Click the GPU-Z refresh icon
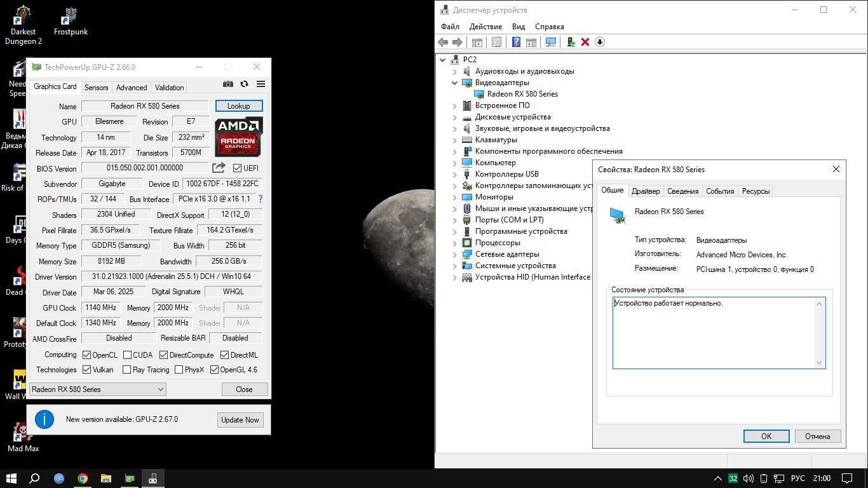Image resolution: width=868 pixels, height=488 pixels. pyautogui.click(x=244, y=84)
